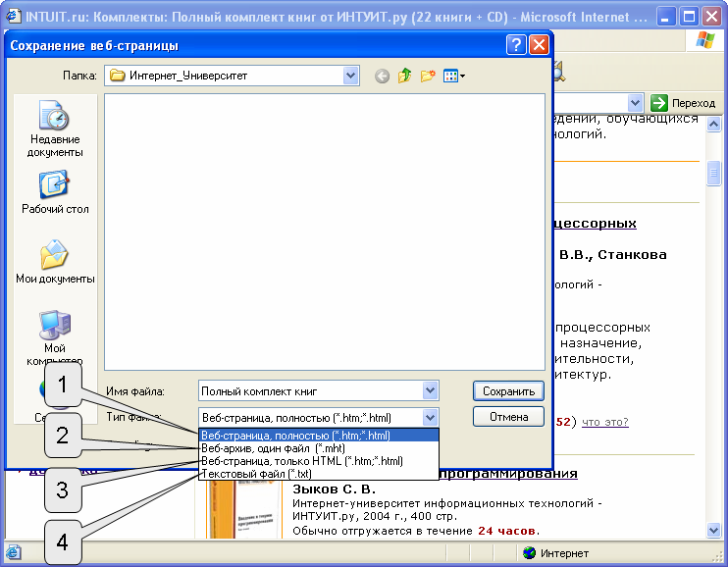The image size is (728, 567).
Task: Maximize the Internet Explorer window
Action: tap(689, 17)
